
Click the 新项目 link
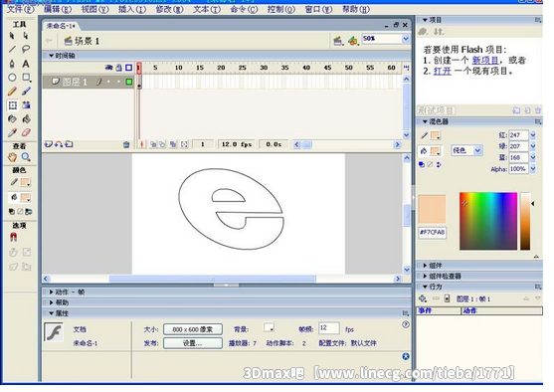(x=485, y=61)
